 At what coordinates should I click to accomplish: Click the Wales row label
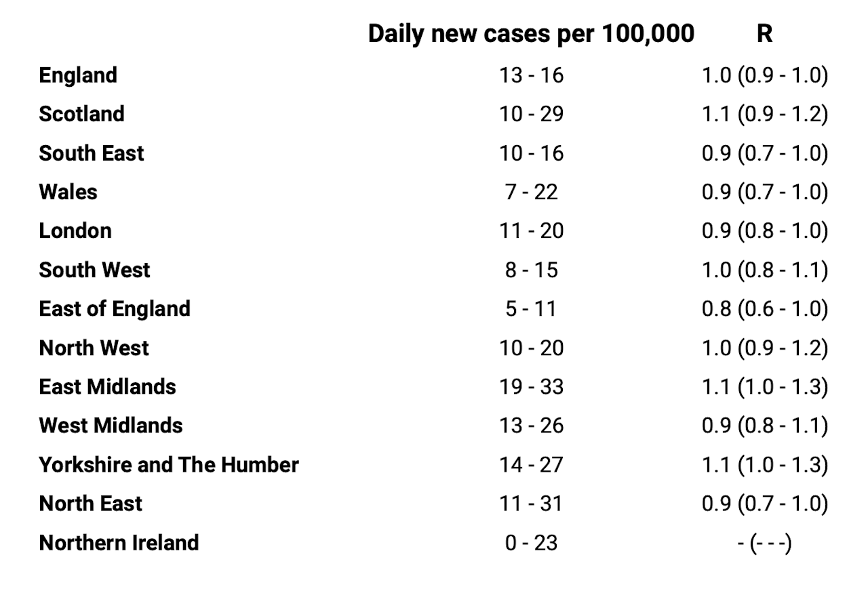(68, 192)
